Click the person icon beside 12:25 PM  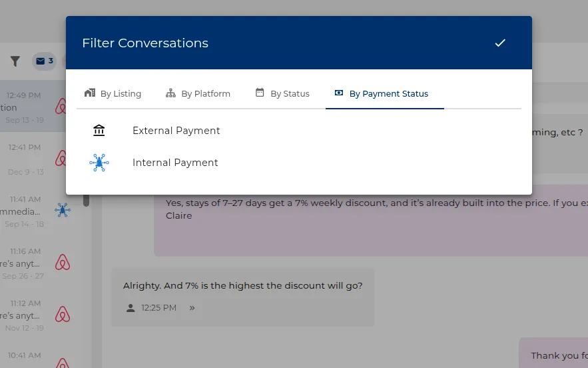[x=131, y=308]
